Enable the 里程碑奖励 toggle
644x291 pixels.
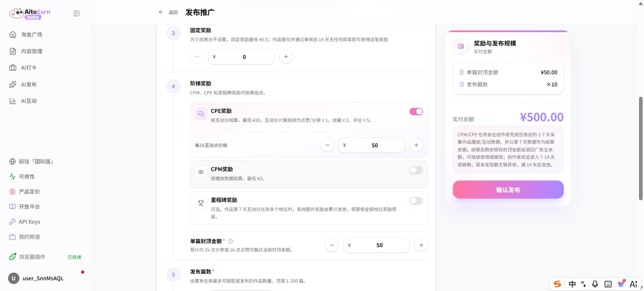point(416,201)
